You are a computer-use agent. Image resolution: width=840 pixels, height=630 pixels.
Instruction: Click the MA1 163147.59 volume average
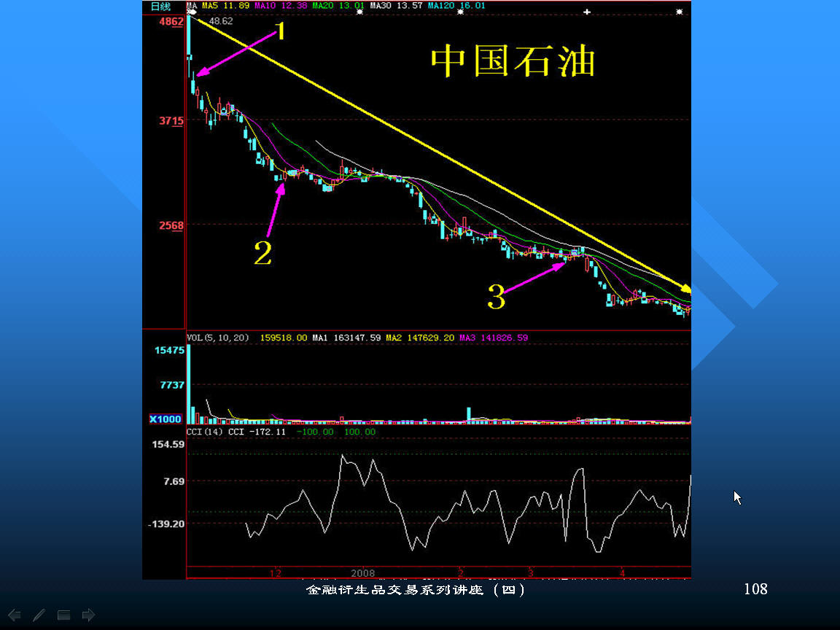346,338
